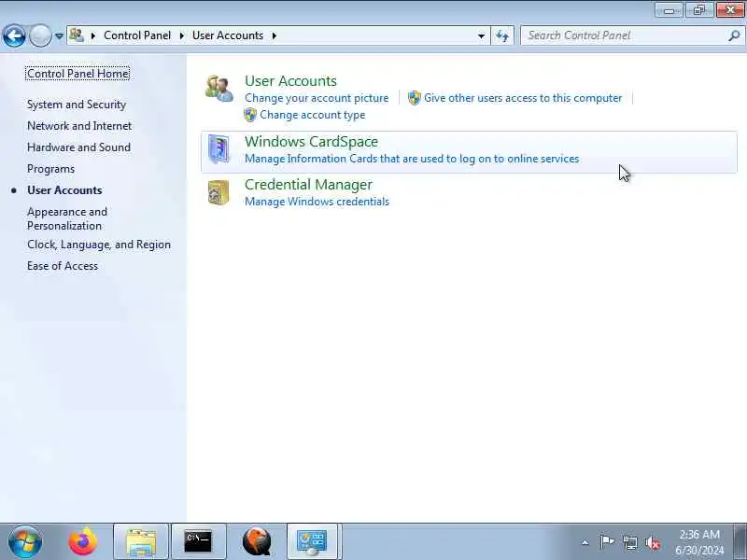Click the muted volume tray icon
This screenshot has width=747, height=560.
[x=652, y=542]
